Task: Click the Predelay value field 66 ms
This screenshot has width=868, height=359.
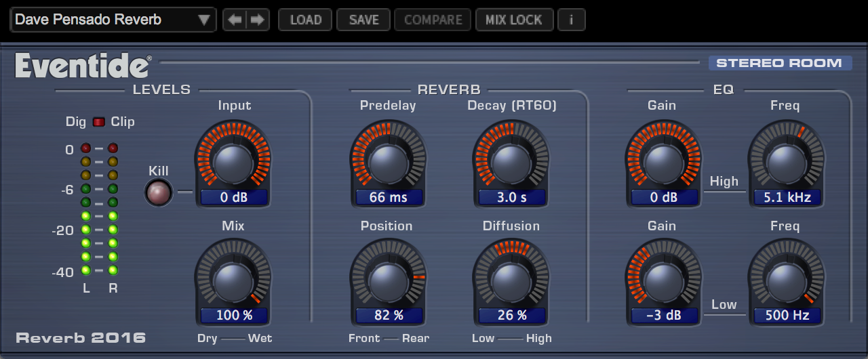Action: point(389,198)
